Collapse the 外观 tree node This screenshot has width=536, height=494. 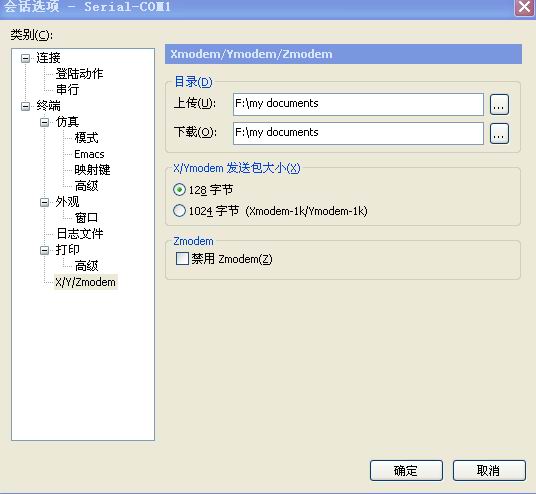(x=44, y=202)
